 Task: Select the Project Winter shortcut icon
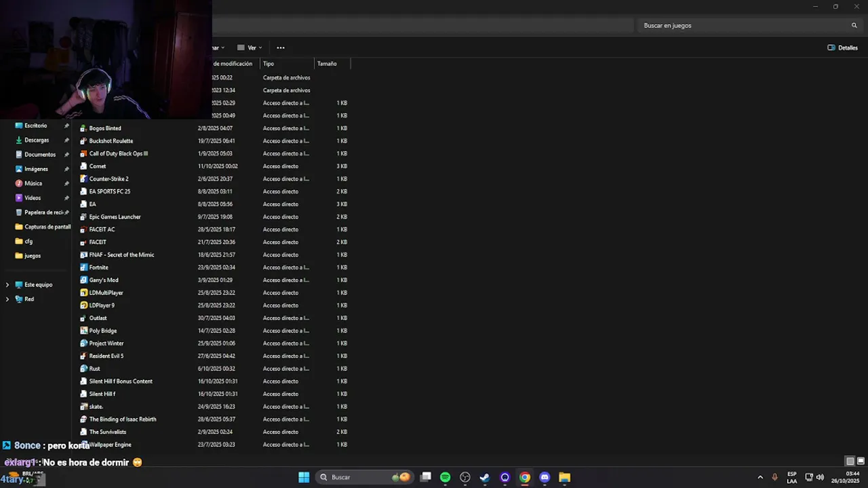click(83, 344)
